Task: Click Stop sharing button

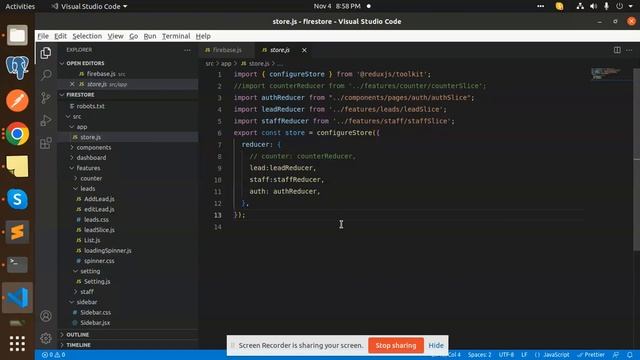Action: click(396, 345)
